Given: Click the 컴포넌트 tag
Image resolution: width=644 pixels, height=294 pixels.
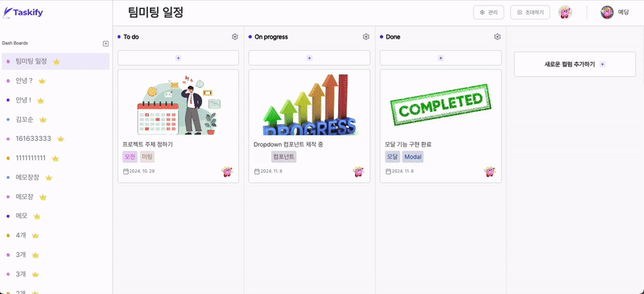Looking at the screenshot, I should (284, 156).
